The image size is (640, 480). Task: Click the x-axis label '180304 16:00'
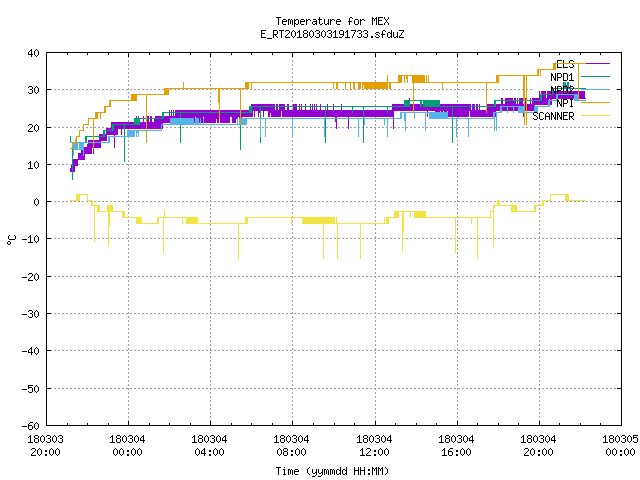(456, 446)
